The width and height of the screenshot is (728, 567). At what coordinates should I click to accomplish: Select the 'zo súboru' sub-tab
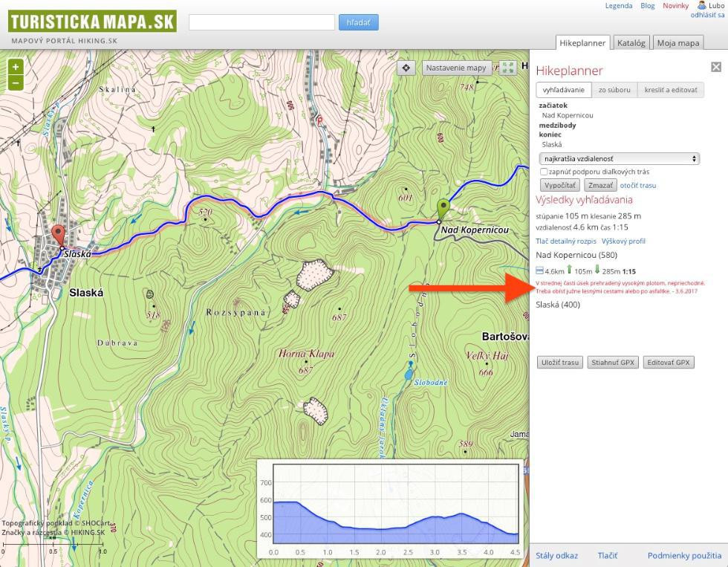pos(614,90)
